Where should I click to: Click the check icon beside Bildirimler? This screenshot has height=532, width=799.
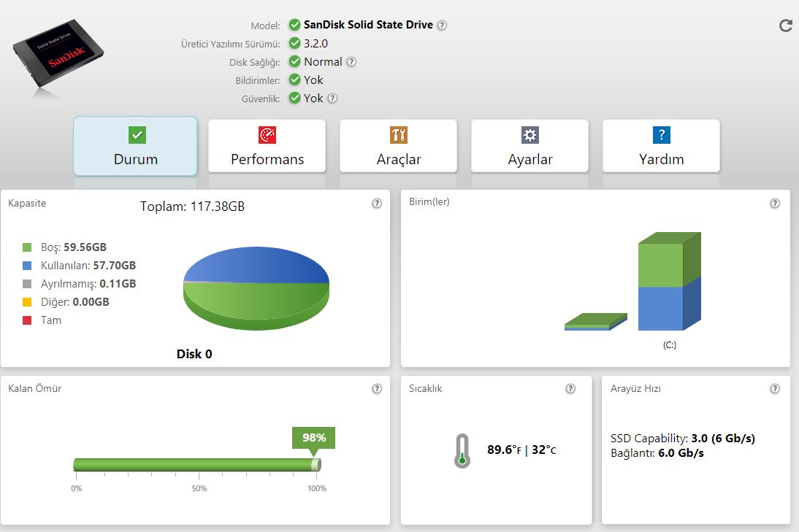point(294,80)
